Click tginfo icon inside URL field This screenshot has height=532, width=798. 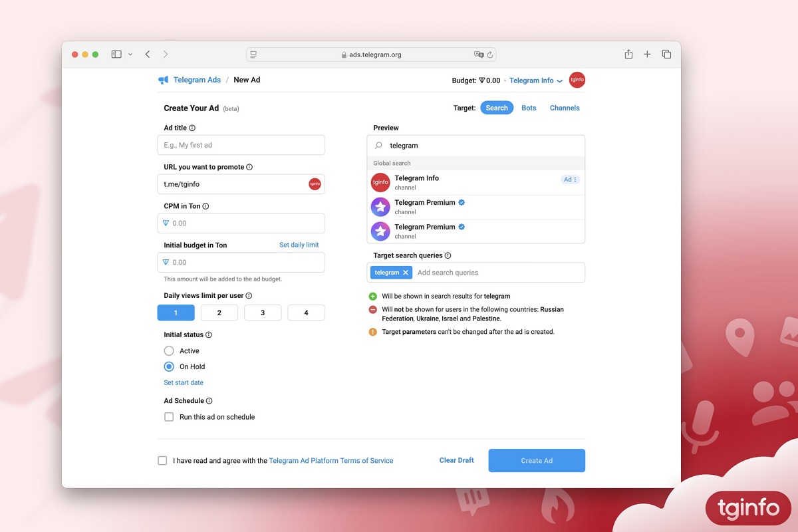315,184
